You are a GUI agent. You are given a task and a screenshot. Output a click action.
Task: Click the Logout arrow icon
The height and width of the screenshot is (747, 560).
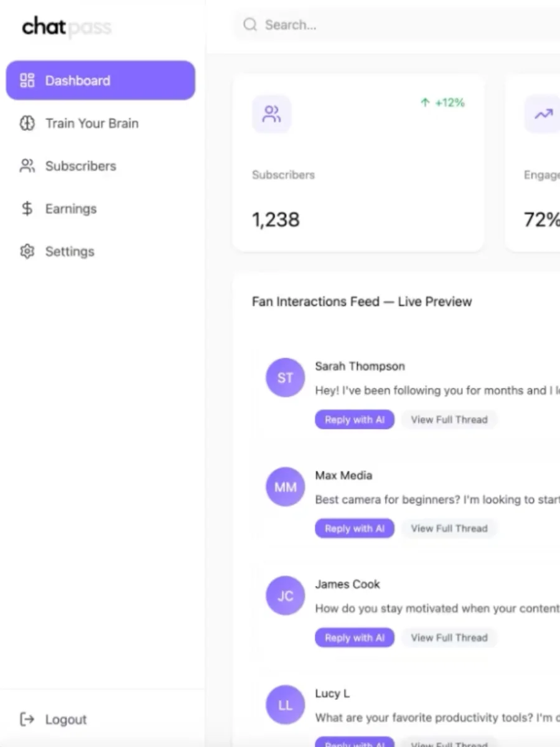click(x=27, y=720)
